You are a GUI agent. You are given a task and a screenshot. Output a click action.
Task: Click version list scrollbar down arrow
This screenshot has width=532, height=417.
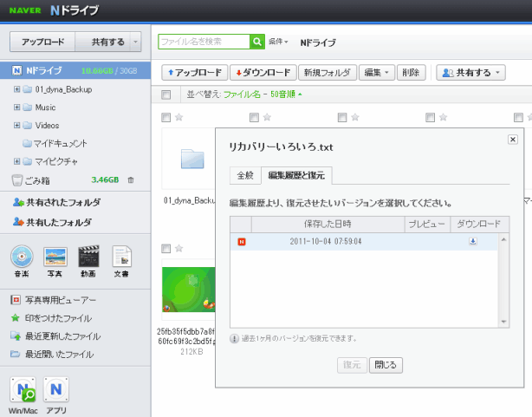coord(503,322)
